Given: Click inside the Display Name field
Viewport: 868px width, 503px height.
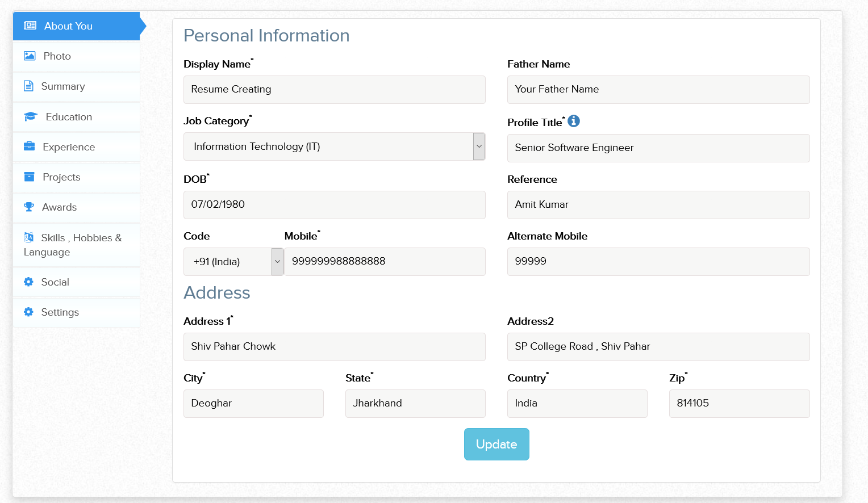Looking at the screenshot, I should pyautogui.click(x=334, y=89).
